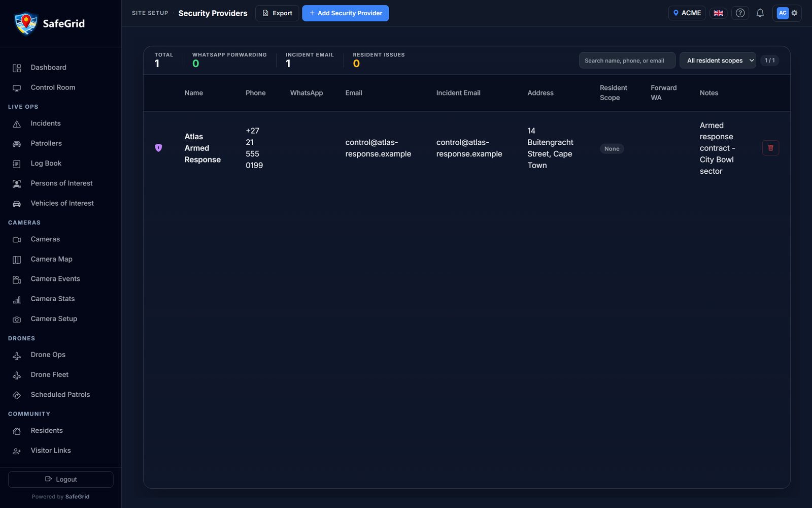
Task: Focus the search name, phone, or email field
Action: point(627,60)
